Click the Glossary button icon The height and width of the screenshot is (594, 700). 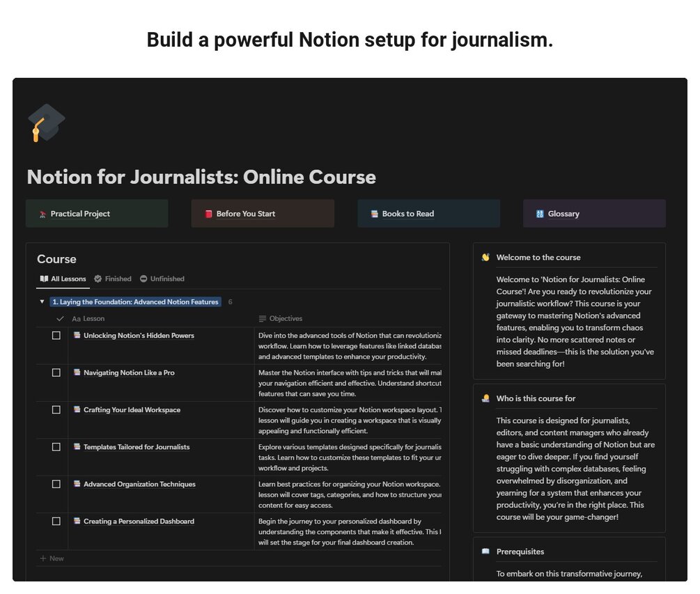(x=540, y=214)
